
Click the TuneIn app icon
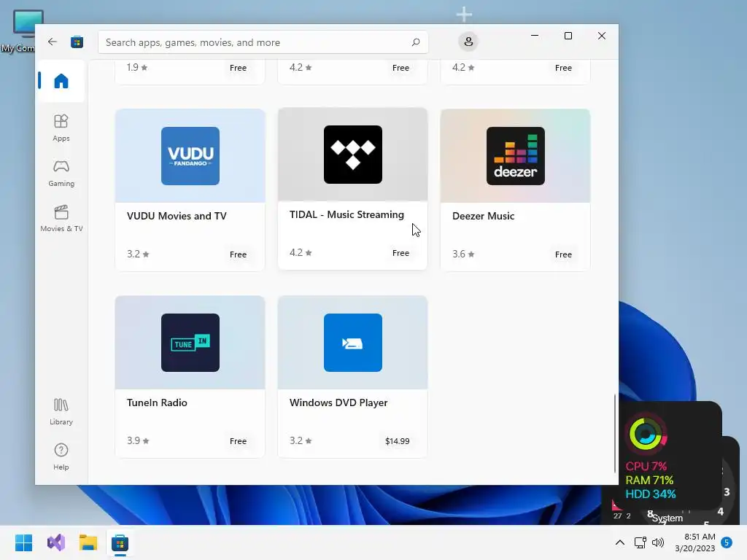tap(190, 343)
